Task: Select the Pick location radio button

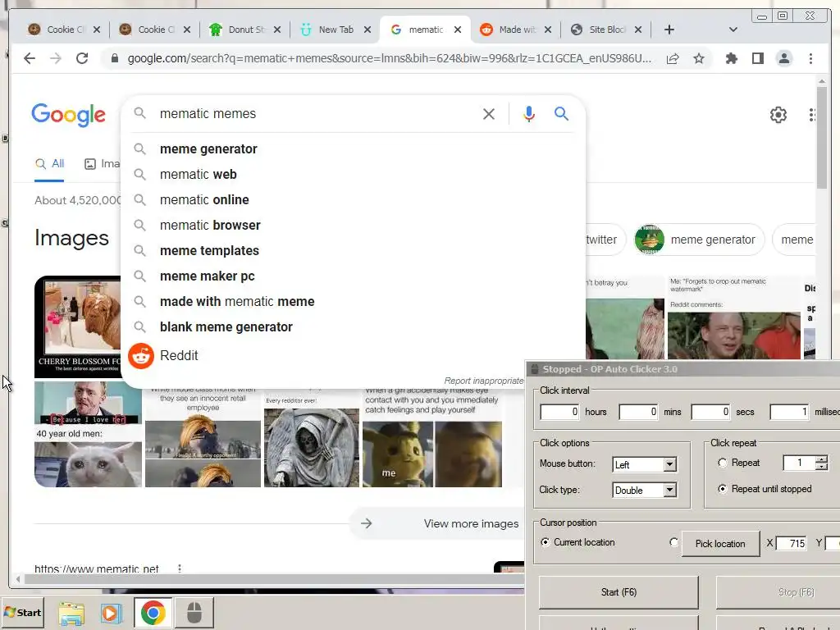Action: tap(674, 542)
